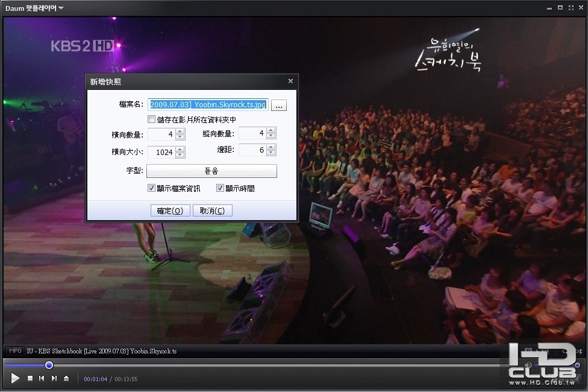
Task: Close the 新增快照 dialog
Action: (x=290, y=81)
